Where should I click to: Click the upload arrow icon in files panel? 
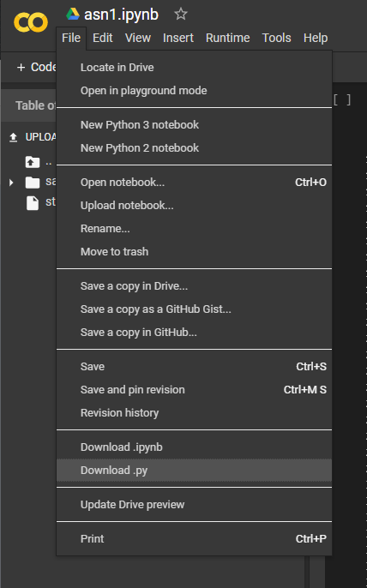13,137
